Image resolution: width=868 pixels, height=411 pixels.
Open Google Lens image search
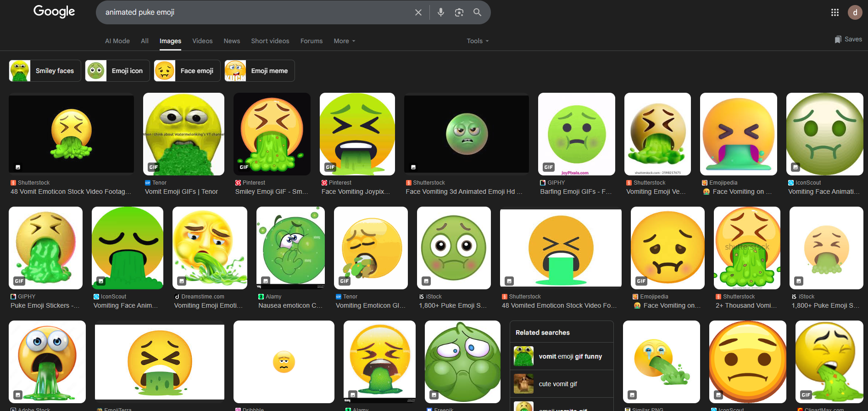tap(459, 12)
